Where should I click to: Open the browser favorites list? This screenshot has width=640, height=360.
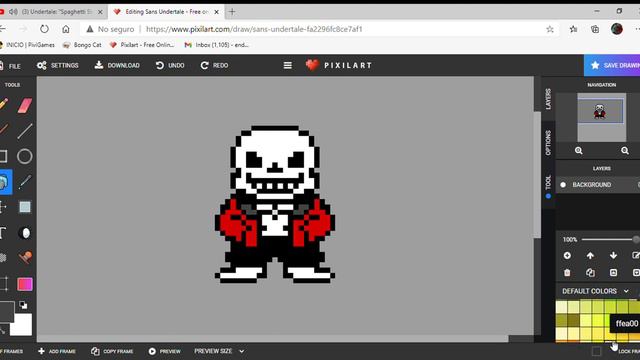coord(573,29)
